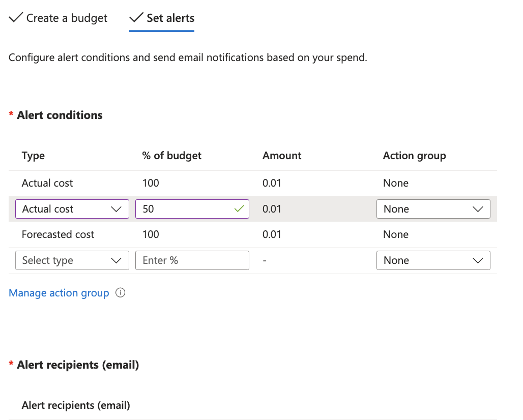The image size is (523, 420).
Task: Open Action group dropdown in new condition row
Action: click(x=433, y=260)
